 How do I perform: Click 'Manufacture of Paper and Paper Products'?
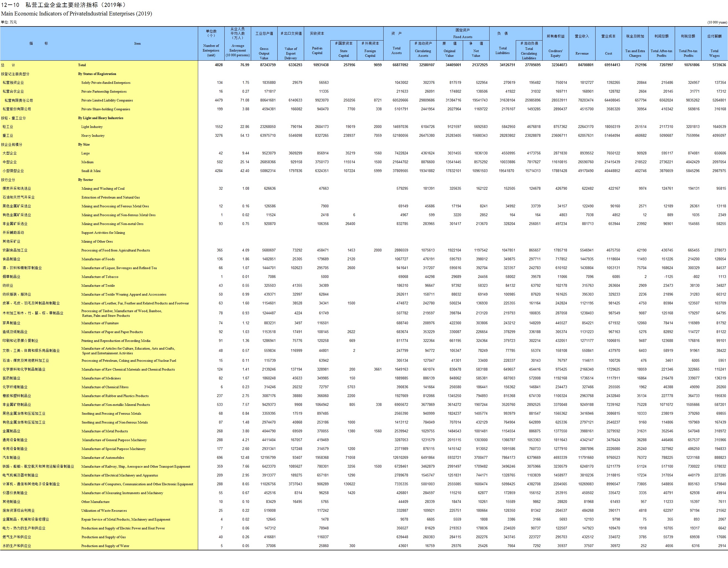point(112,332)
